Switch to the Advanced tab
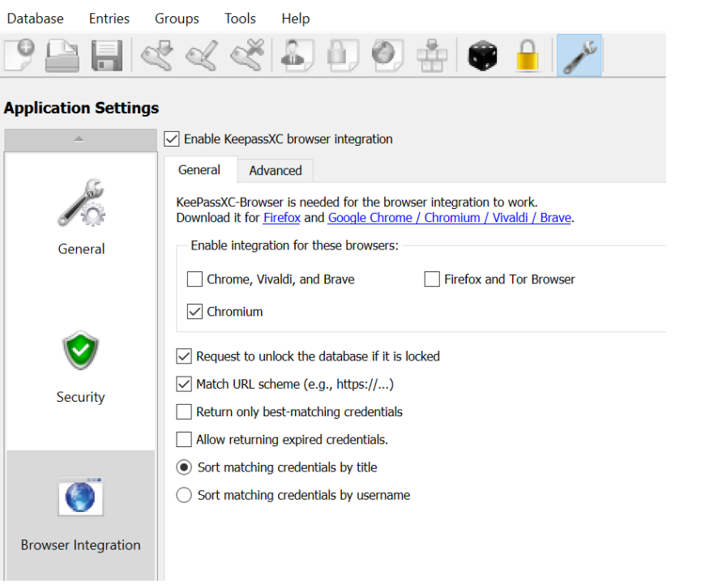 276,170
